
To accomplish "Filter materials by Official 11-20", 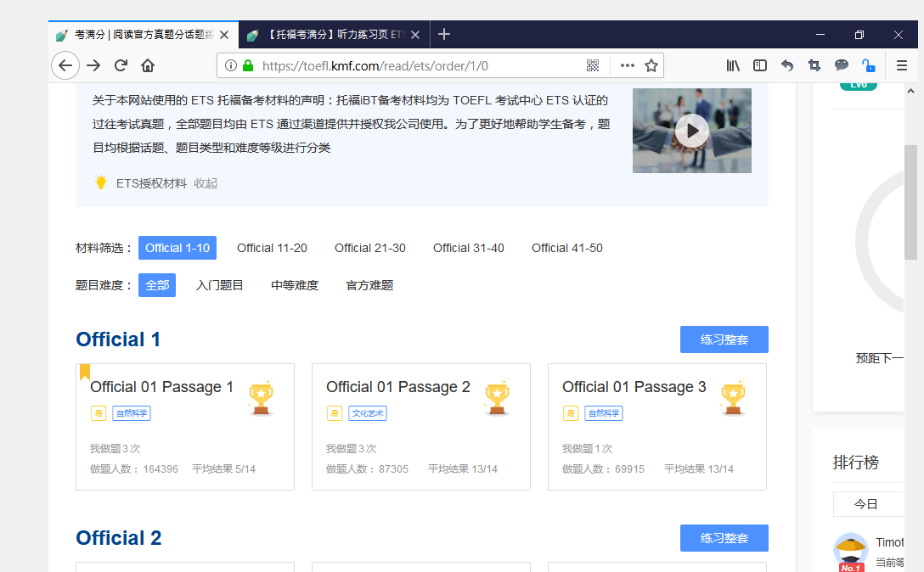I will click(272, 248).
